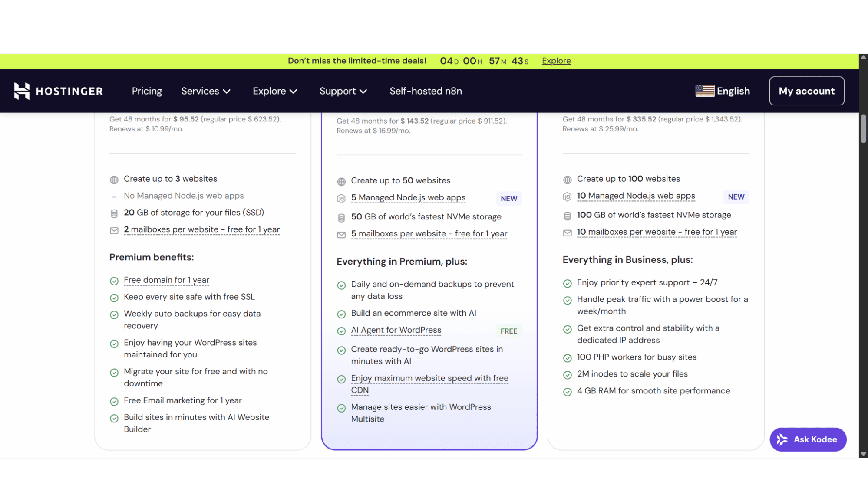This screenshot has height=488, width=868.
Task: Click NEW badge in Business plan column
Action: coord(508,199)
